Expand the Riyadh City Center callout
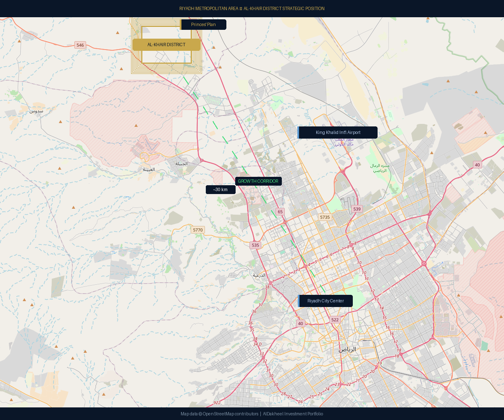504x420 pixels. [x=325, y=301]
